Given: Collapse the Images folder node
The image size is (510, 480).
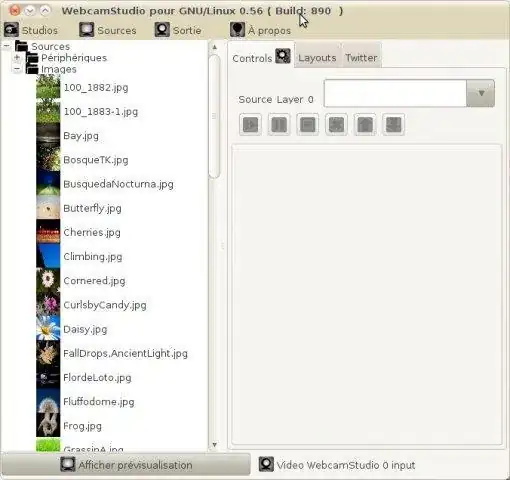Looking at the screenshot, I should [x=17, y=69].
